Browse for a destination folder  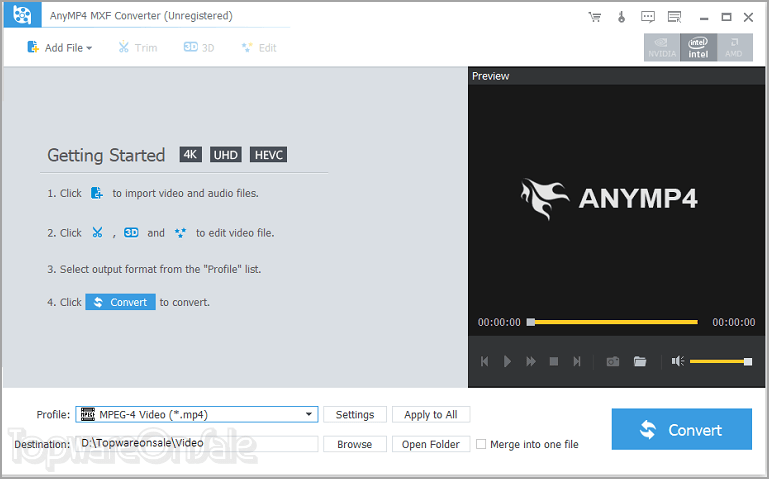[x=355, y=444]
